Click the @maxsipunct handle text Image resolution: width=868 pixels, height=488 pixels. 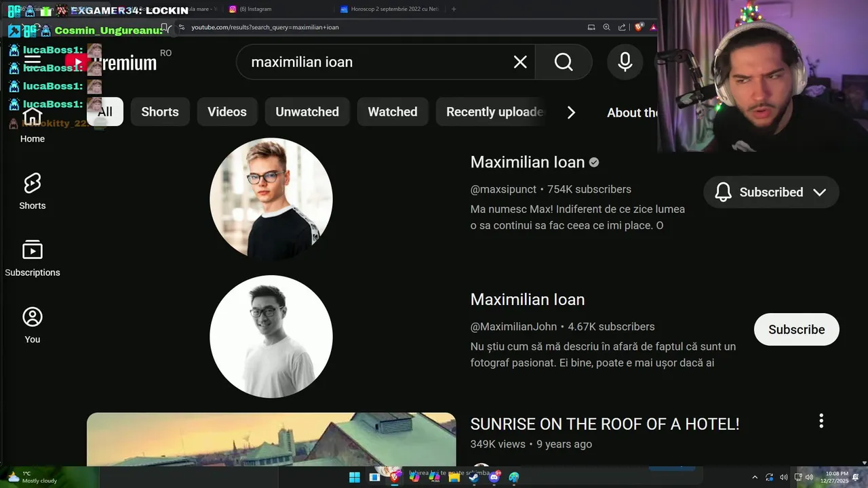(504, 189)
